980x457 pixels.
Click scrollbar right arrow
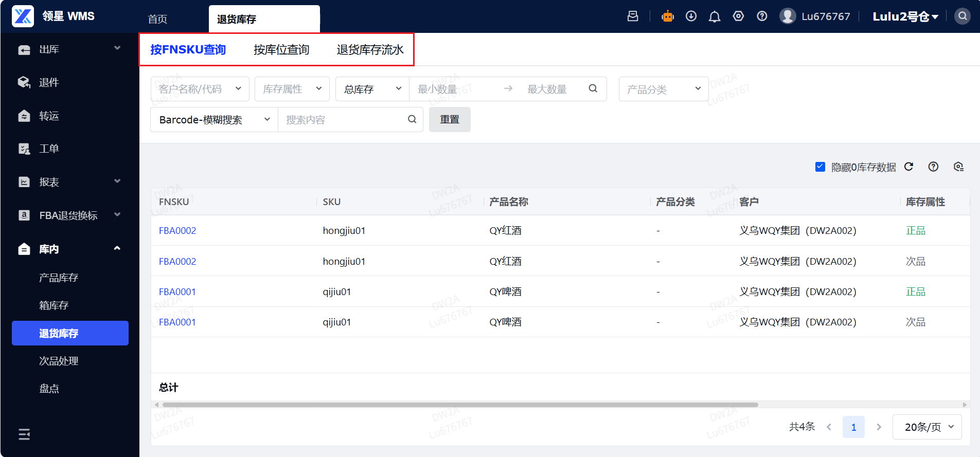pos(965,405)
